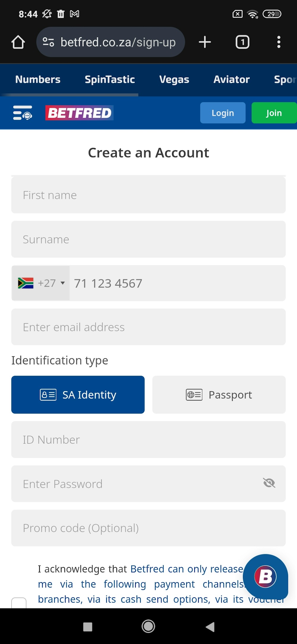Click the Login button

[x=223, y=113]
